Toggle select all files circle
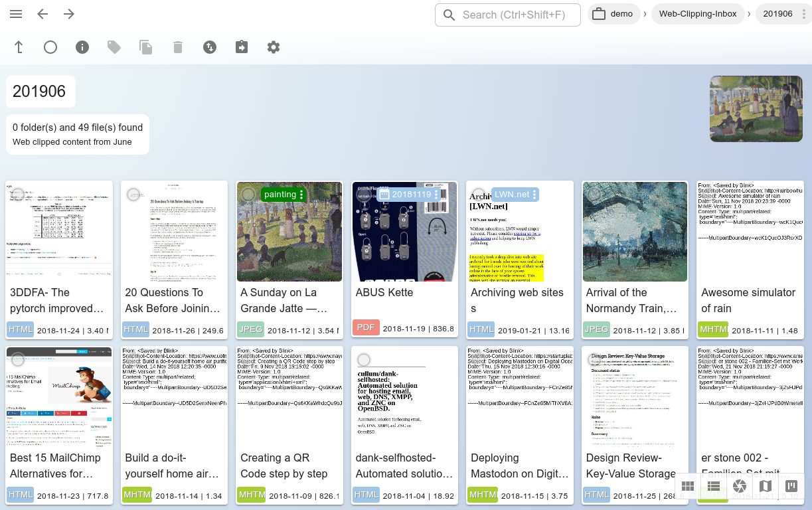 [50, 47]
